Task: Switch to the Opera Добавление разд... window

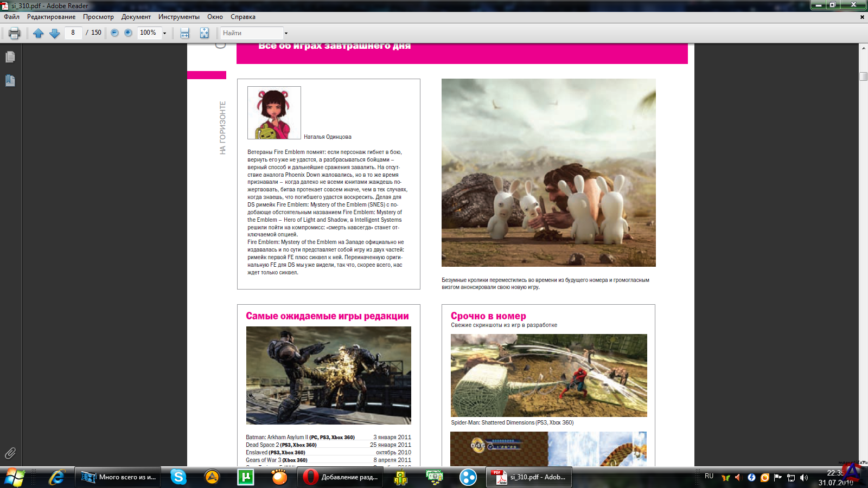Action: pyautogui.click(x=340, y=477)
